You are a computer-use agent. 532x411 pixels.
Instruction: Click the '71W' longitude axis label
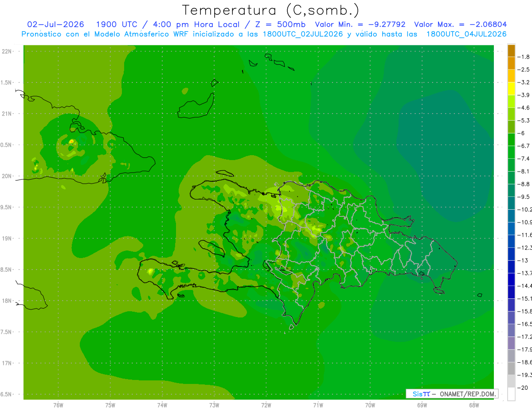point(318,405)
